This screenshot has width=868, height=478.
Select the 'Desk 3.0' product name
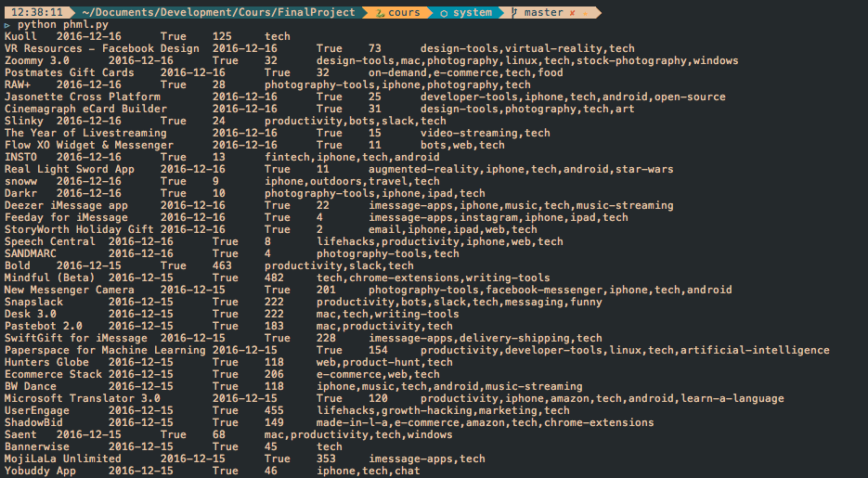[31, 315]
